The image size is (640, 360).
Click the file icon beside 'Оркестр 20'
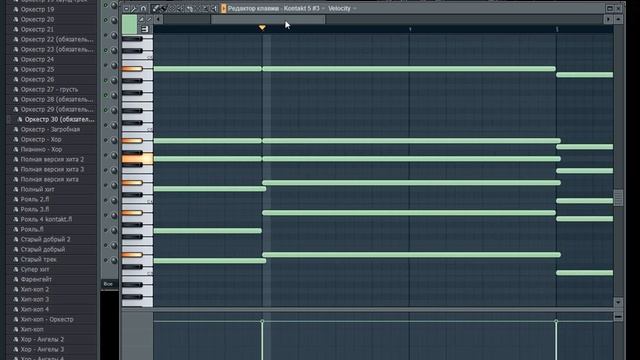(x=16, y=19)
